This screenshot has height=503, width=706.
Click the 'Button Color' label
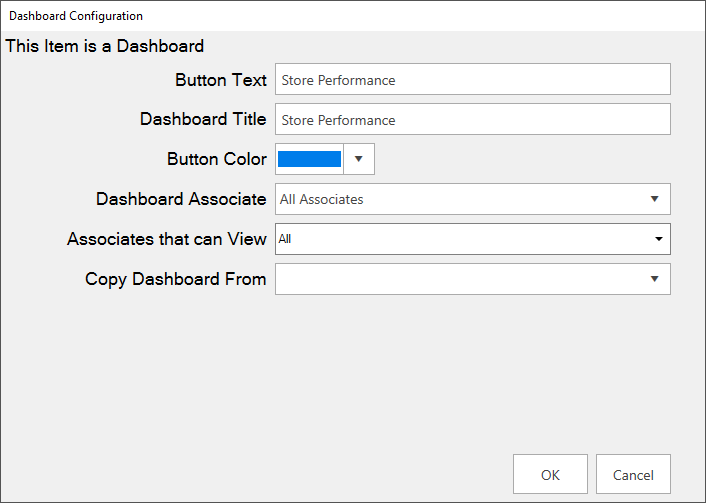[217, 159]
